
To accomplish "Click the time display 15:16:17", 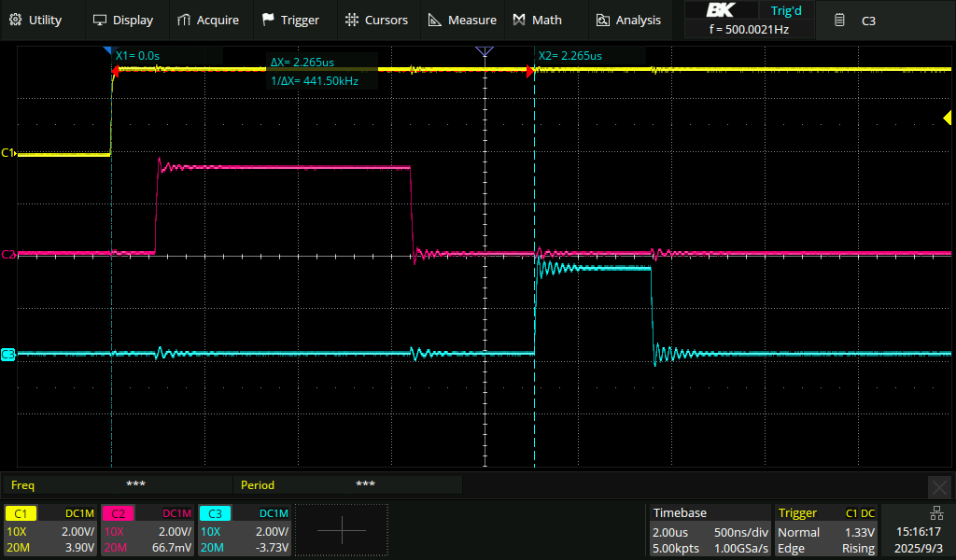I will tap(919, 532).
